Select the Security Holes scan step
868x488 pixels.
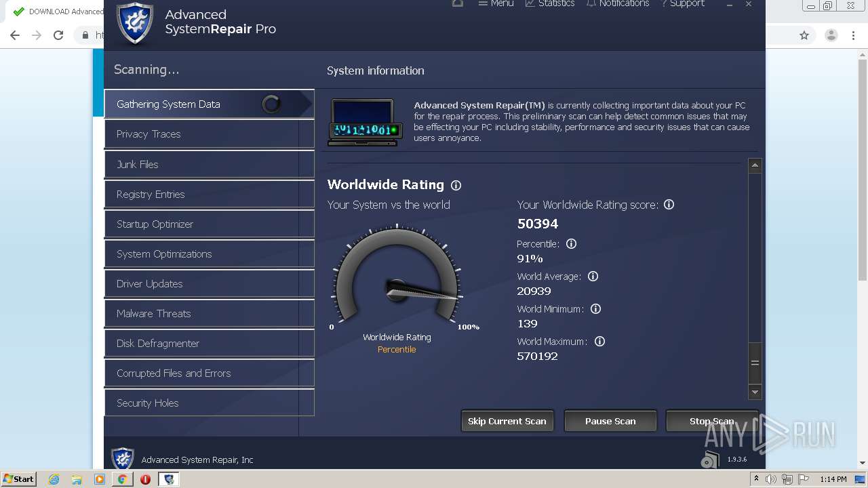click(x=209, y=403)
